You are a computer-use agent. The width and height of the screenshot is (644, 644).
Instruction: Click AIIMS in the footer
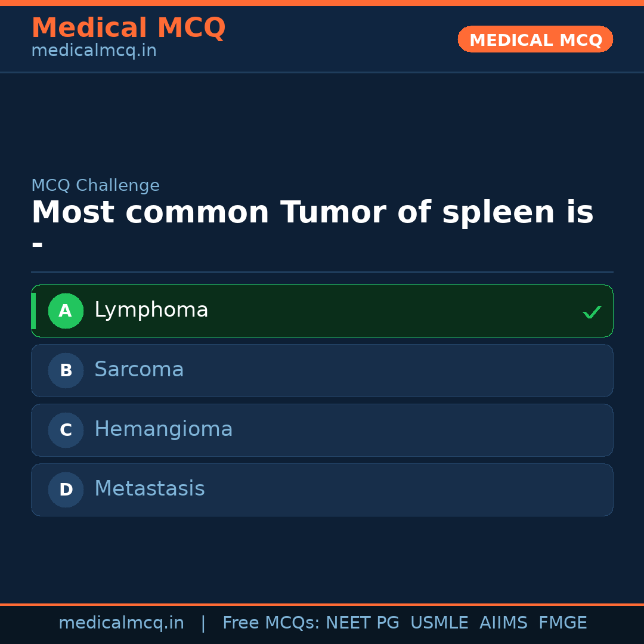pyautogui.click(x=503, y=623)
